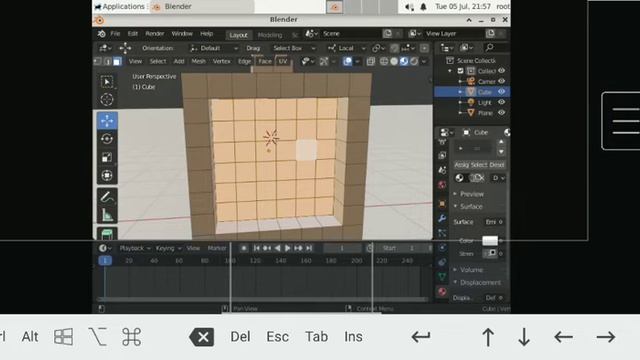Open the Object Data green triangle tab
Screen dimensions: 640x360
[442, 277]
